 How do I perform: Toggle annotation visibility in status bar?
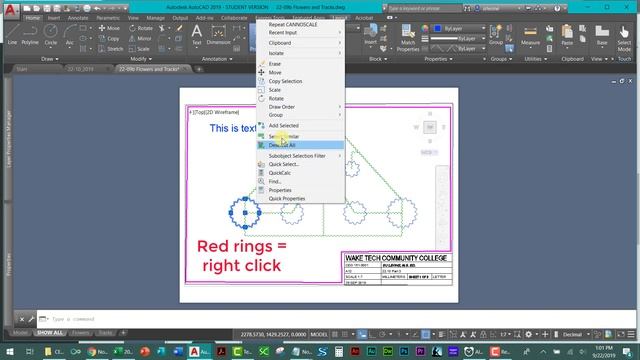click(463, 334)
